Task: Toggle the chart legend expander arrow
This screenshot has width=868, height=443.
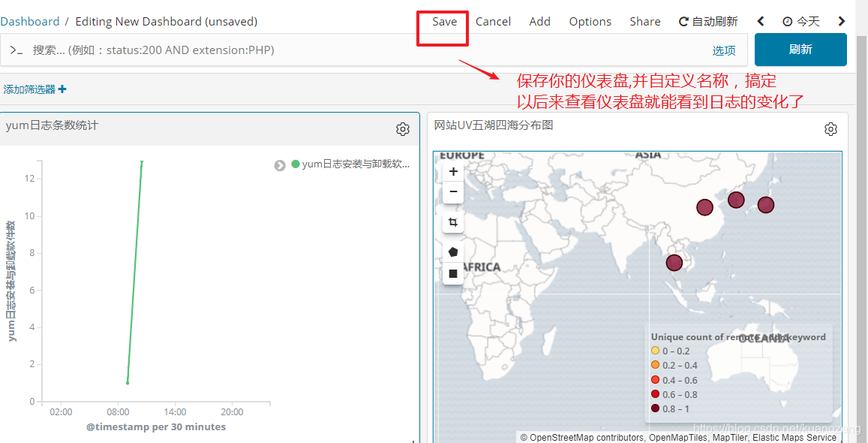Action: (x=280, y=165)
